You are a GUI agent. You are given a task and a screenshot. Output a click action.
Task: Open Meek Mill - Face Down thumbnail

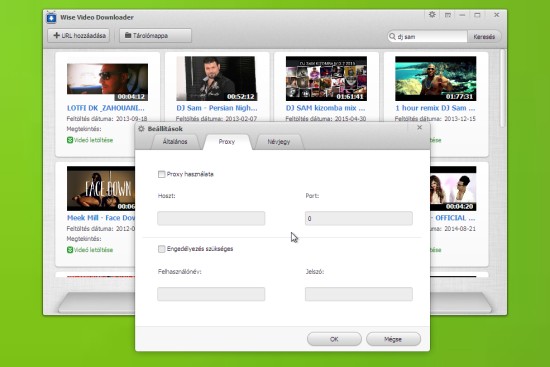[x=101, y=188]
